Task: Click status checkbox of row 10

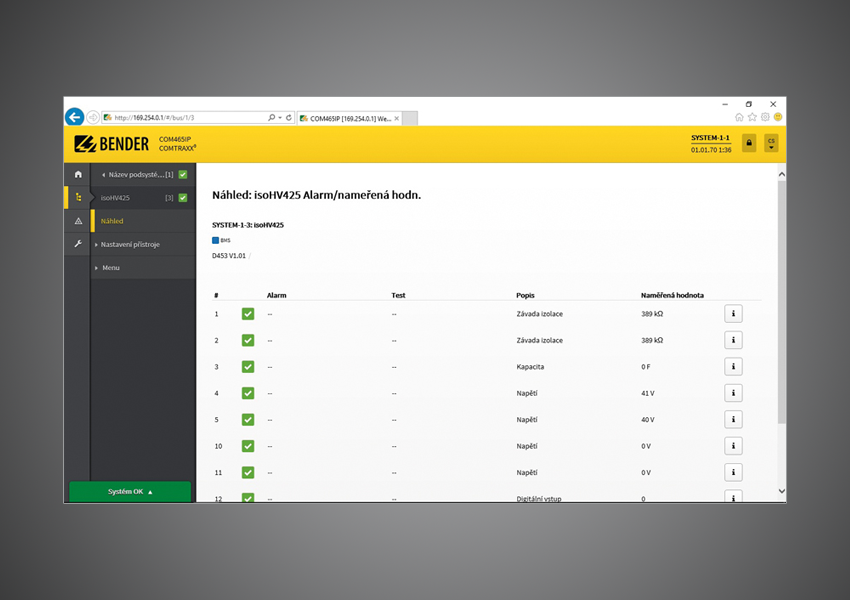Action: tap(248, 446)
